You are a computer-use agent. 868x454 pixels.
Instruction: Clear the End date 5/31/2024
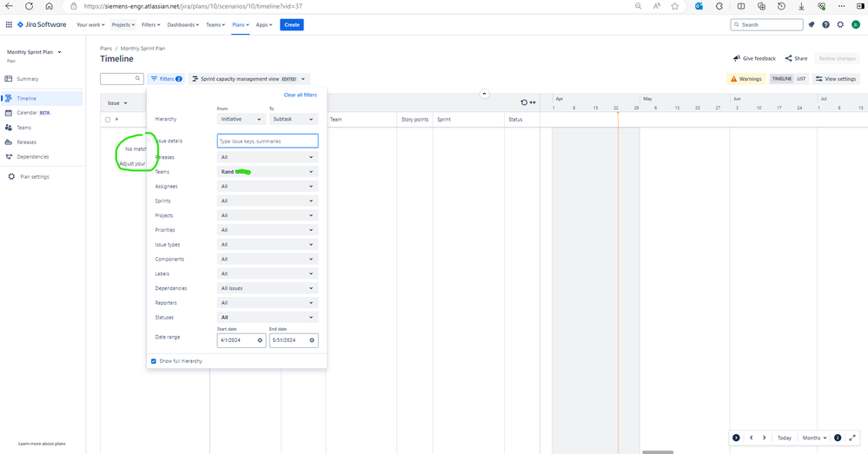312,340
